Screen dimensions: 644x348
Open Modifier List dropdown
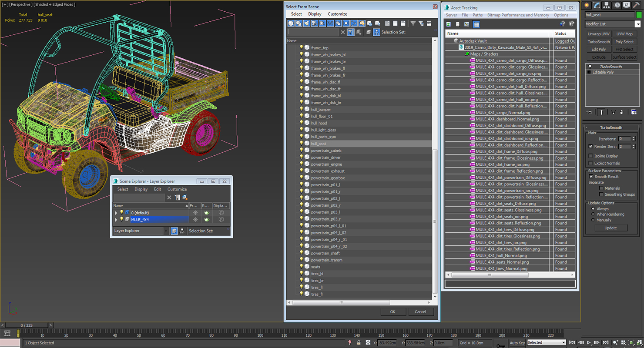click(638, 24)
